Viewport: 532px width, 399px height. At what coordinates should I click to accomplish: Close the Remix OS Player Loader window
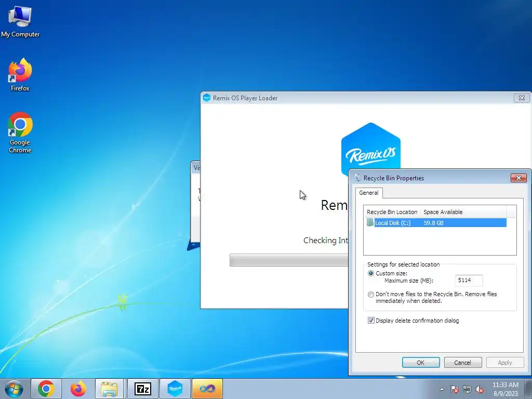pos(522,98)
